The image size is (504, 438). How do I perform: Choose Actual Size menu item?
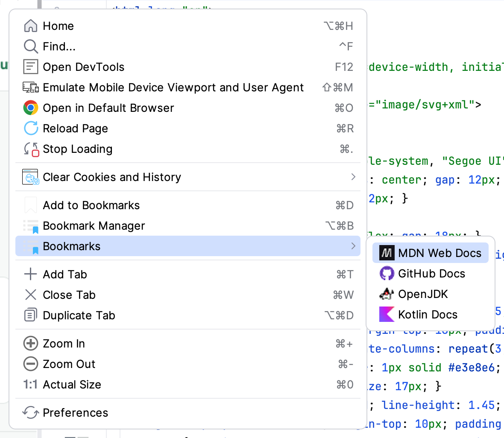[x=188, y=385]
